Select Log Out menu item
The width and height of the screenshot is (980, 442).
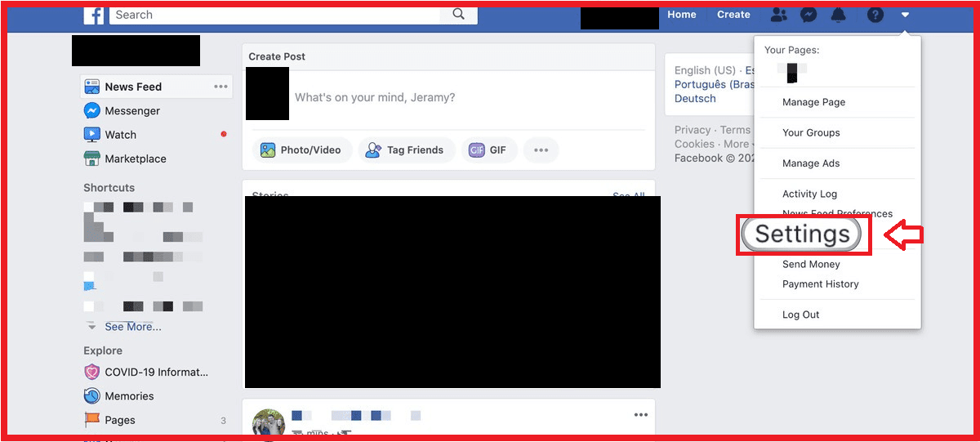click(801, 315)
